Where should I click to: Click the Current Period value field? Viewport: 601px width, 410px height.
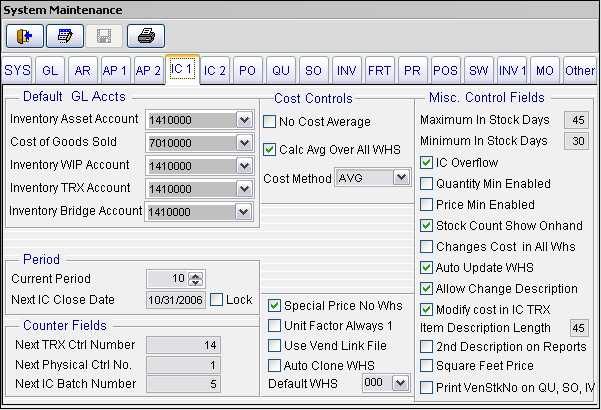(167, 279)
